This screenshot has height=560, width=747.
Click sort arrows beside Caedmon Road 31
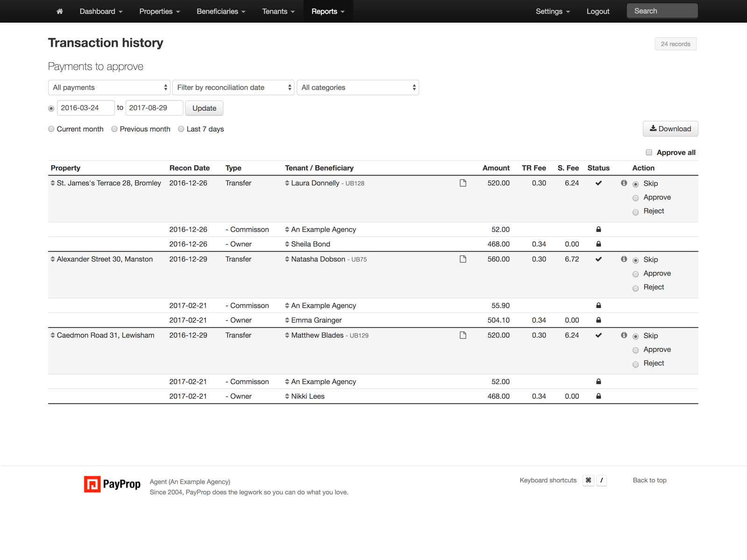[x=53, y=335]
